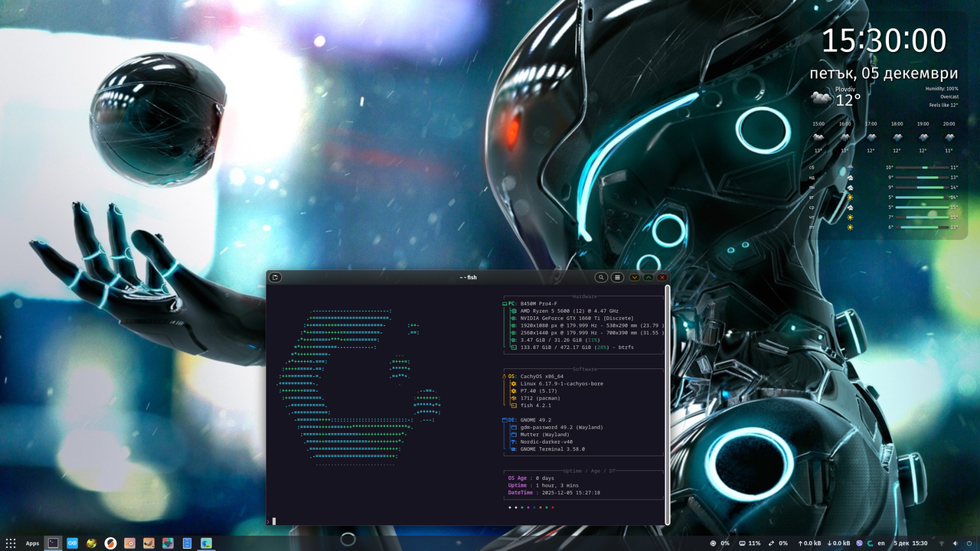This screenshot has height=551, width=980.
Task: Open the volume speaker icon in the panel
Action: 955,543
